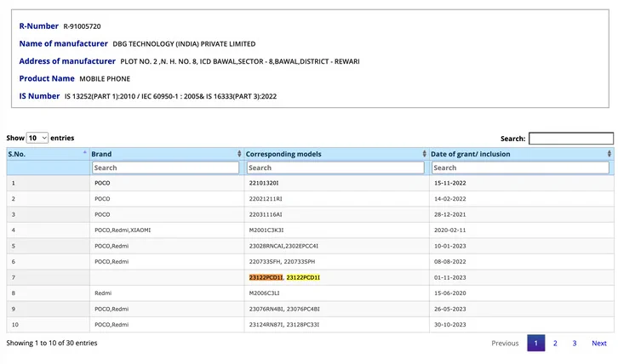Click the Date of grant search field
This screenshot has width=618, height=364.
(x=520, y=168)
